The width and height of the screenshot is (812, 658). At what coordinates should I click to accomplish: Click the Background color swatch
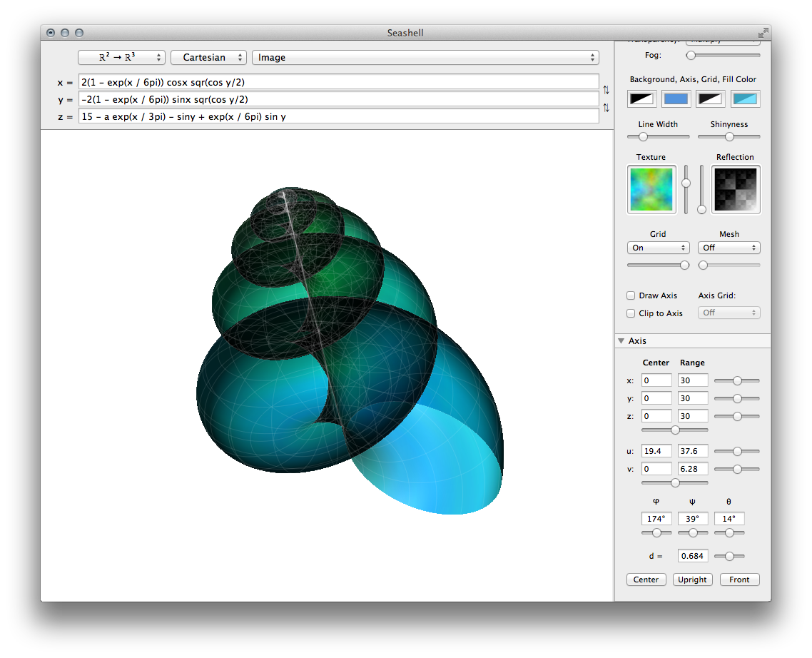click(641, 99)
